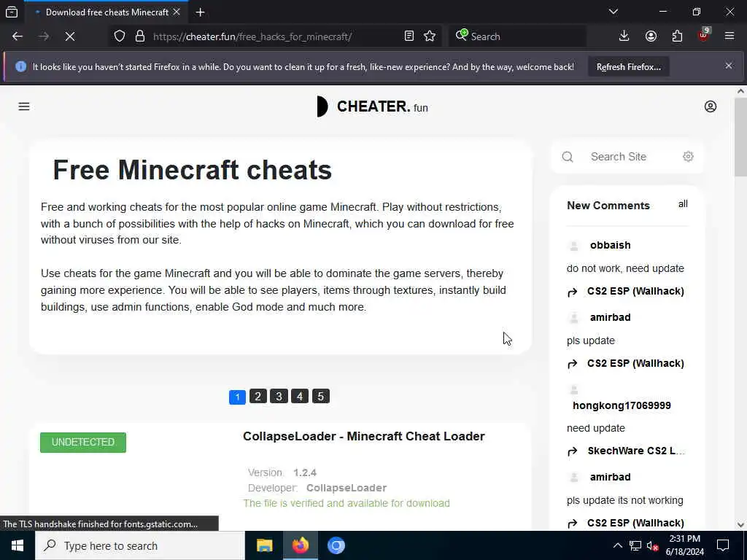Go to page 2
Image resolution: width=747 pixels, height=560 pixels.
[258, 396]
